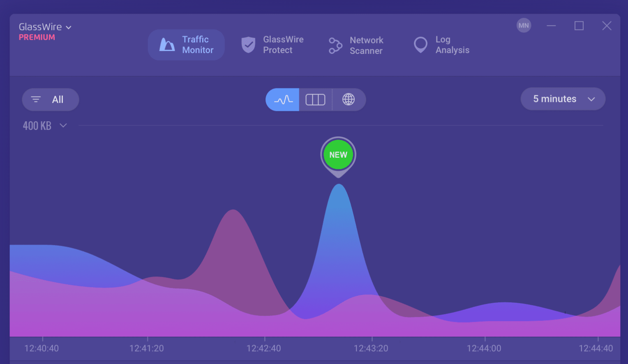Open the MN user profile avatar

point(524,25)
